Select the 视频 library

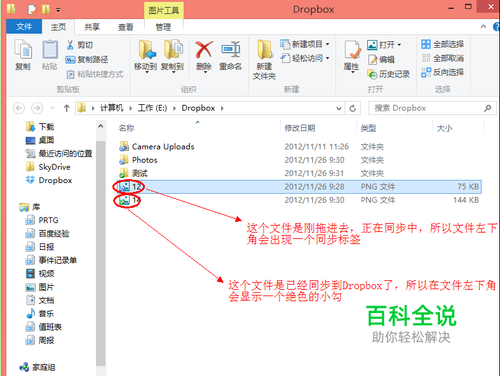click(x=40, y=274)
